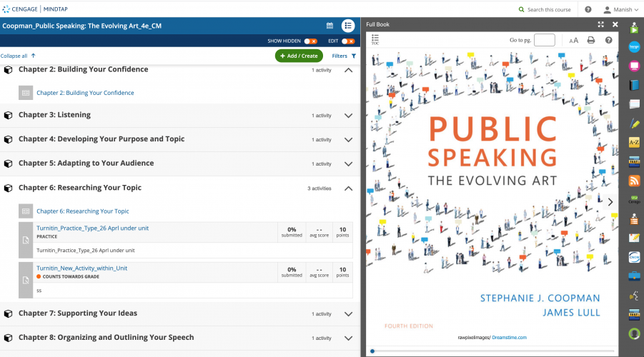Expand Chapter 4: Developing Your Purpose chevron
The image size is (644, 357).
tap(348, 140)
